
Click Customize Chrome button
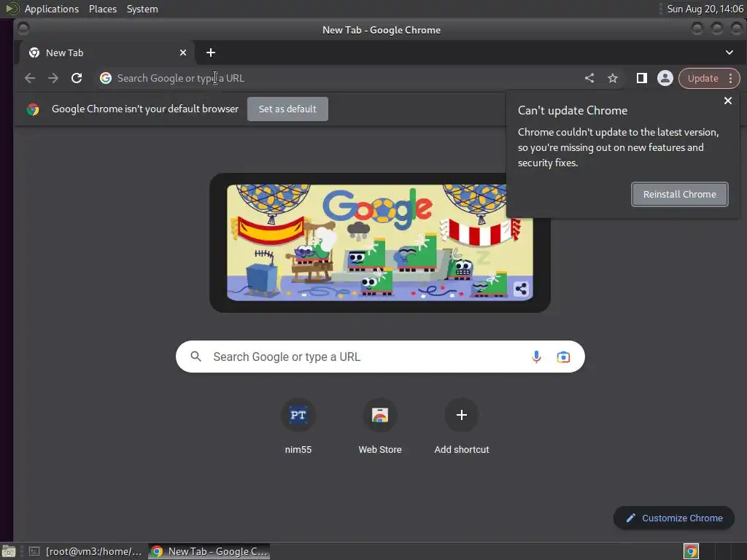pos(673,518)
